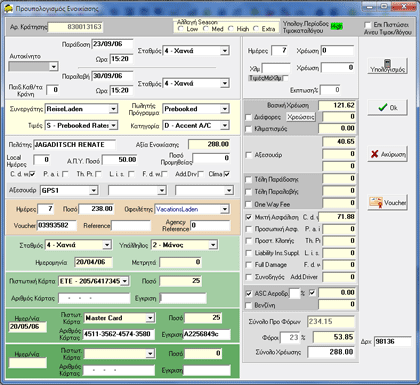
Task: Toggle the Επι Πιστώσει checkbox
Action: point(368,25)
